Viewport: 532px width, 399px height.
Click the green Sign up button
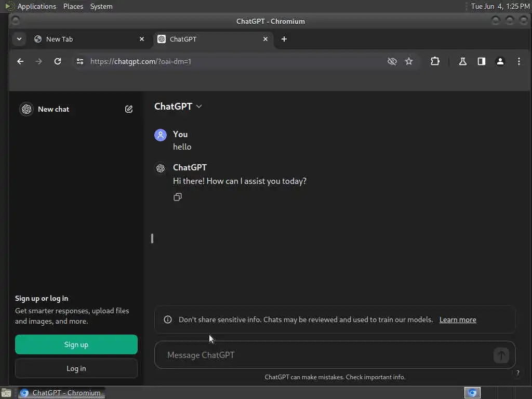pyautogui.click(x=76, y=345)
